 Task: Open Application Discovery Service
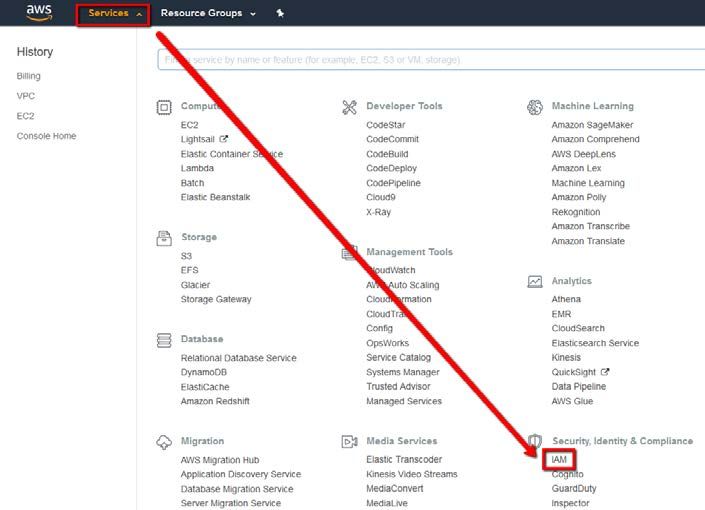coord(241,474)
